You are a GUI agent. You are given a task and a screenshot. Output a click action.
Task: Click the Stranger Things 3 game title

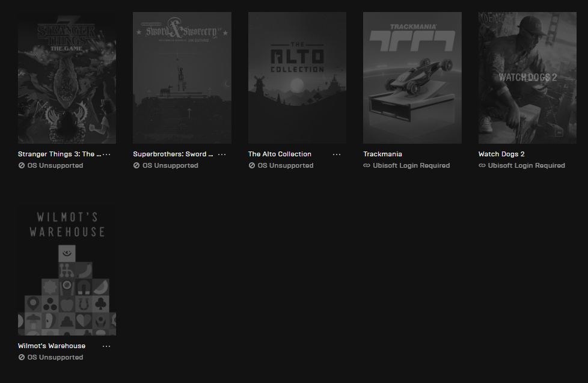coord(60,154)
